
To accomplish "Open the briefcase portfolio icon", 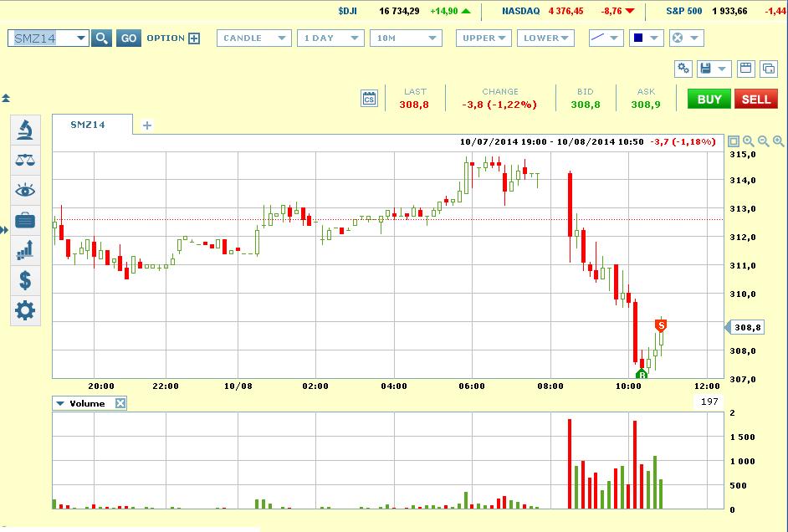I will [x=25, y=221].
